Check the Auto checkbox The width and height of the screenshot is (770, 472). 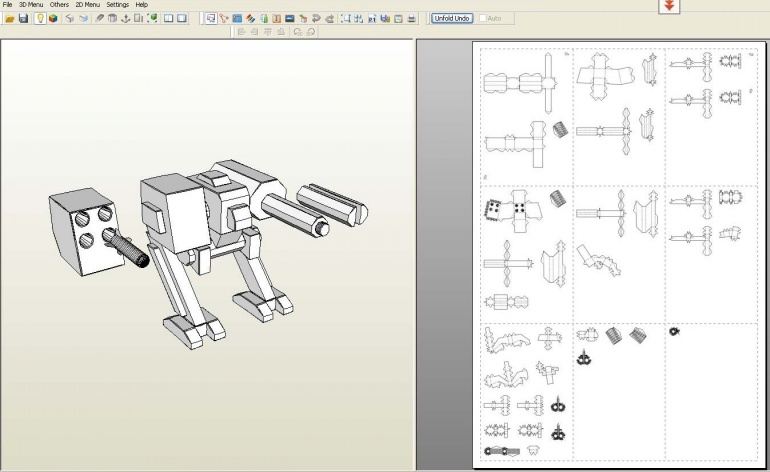pyautogui.click(x=483, y=18)
